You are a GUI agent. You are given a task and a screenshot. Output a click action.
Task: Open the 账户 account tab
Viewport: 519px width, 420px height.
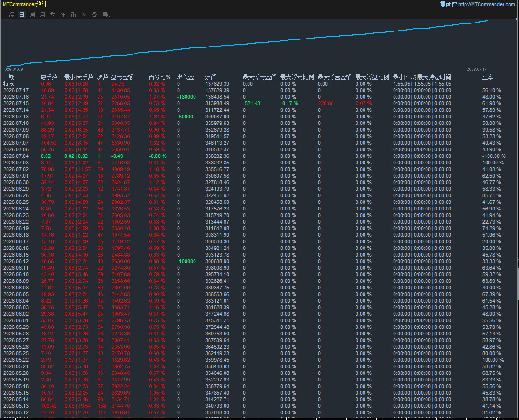(x=108, y=15)
